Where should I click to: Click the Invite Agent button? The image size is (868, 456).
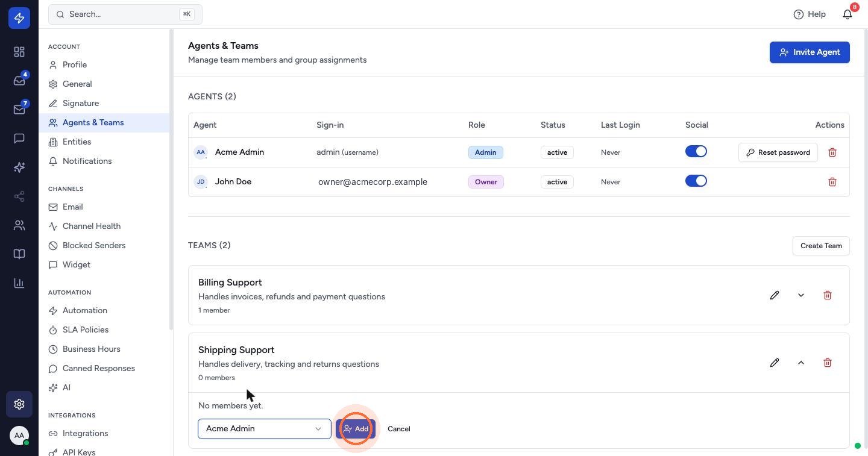click(810, 52)
